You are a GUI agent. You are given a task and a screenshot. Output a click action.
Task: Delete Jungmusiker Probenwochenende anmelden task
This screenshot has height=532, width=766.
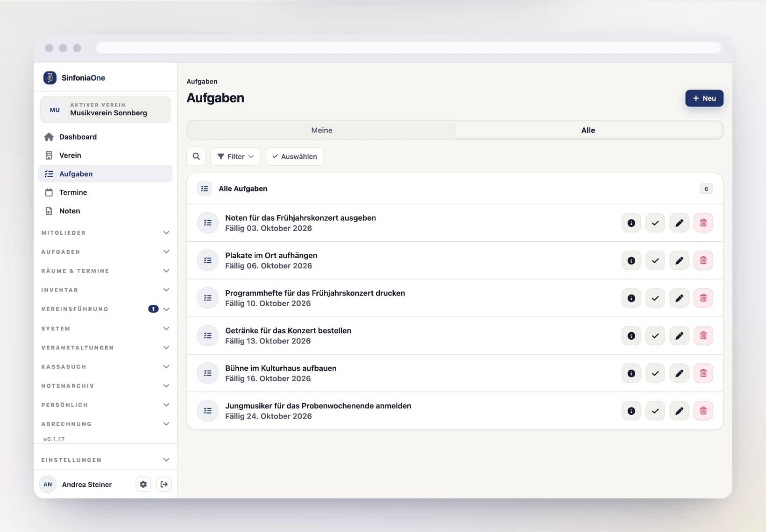703,411
